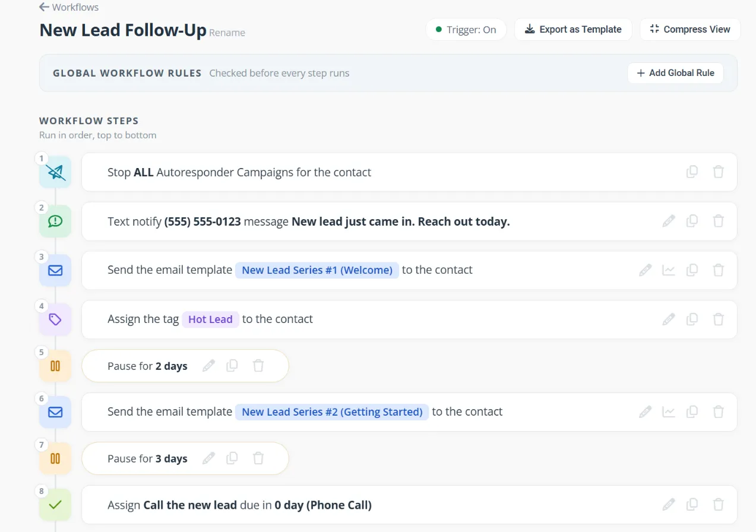Viewport: 756px width, 532px height.
Task: Click step 2 text notify icon
Action: [55, 221]
